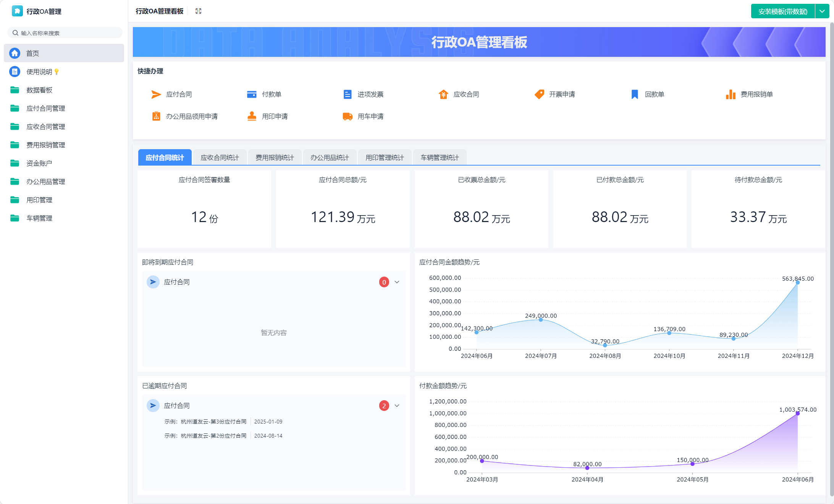Collapse the 已逾期应付合同 list chevron
834x504 pixels.
click(397, 406)
